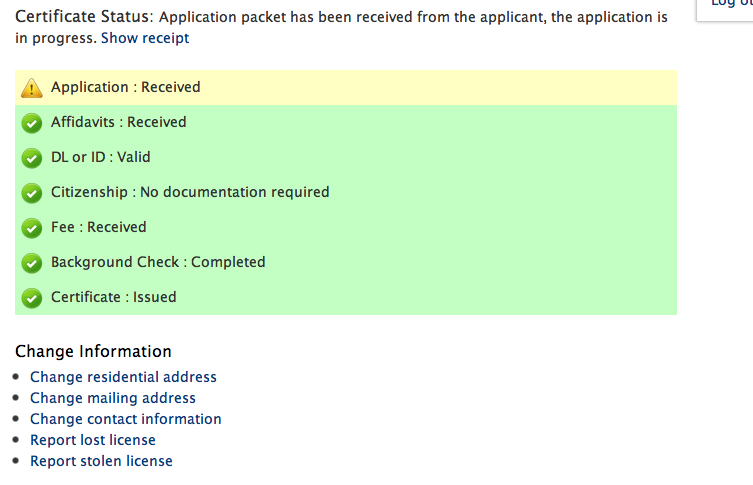Click the green check icon next to Certificate
This screenshot has width=753, height=485.
(x=32, y=298)
